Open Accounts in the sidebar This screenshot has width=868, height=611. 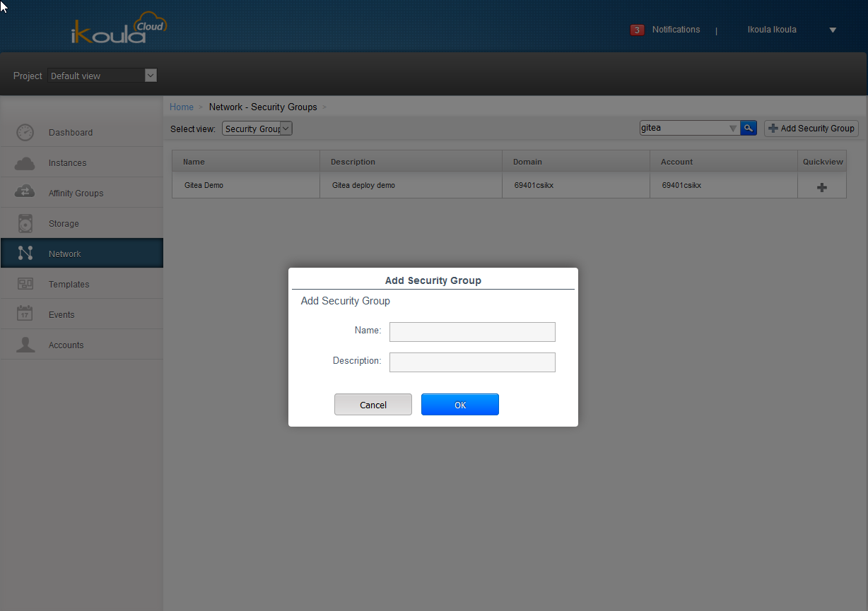pos(82,345)
